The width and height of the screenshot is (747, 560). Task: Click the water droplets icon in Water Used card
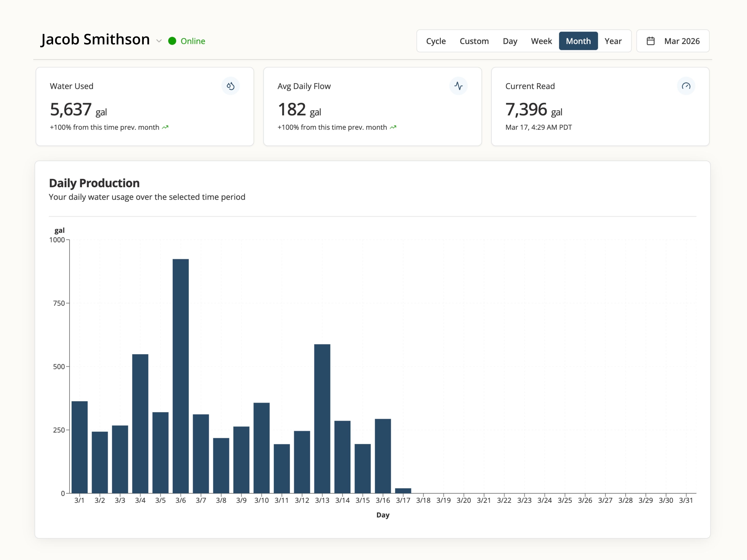coord(230,86)
